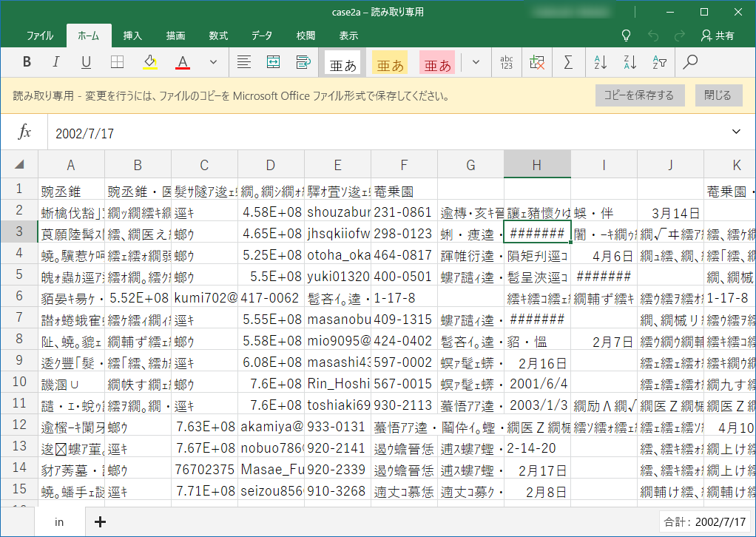Click the Redo arrow
The width and height of the screenshot is (756, 537).
coord(680,36)
